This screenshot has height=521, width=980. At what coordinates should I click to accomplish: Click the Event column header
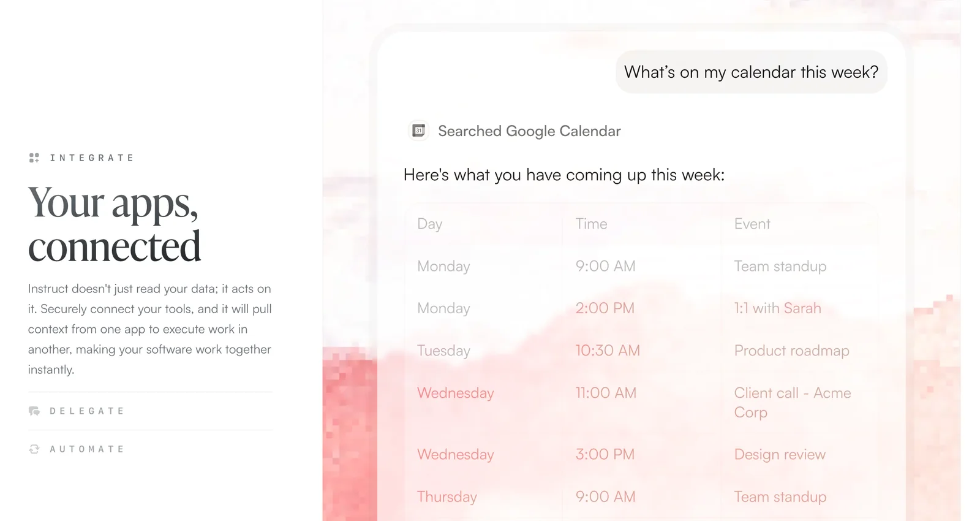tap(752, 224)
